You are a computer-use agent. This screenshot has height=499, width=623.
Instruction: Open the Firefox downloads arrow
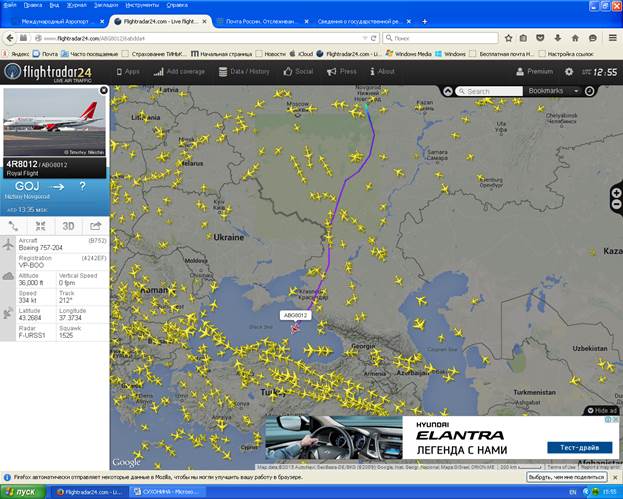coord(558,38)
